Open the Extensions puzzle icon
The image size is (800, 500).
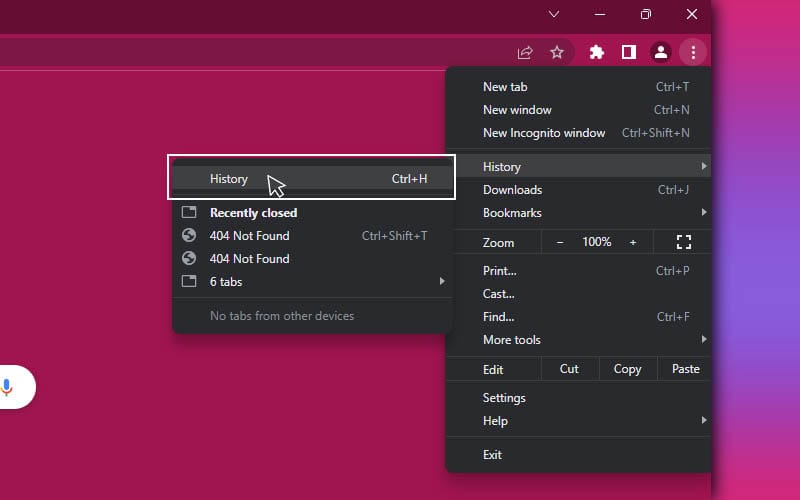click(597, 52)
